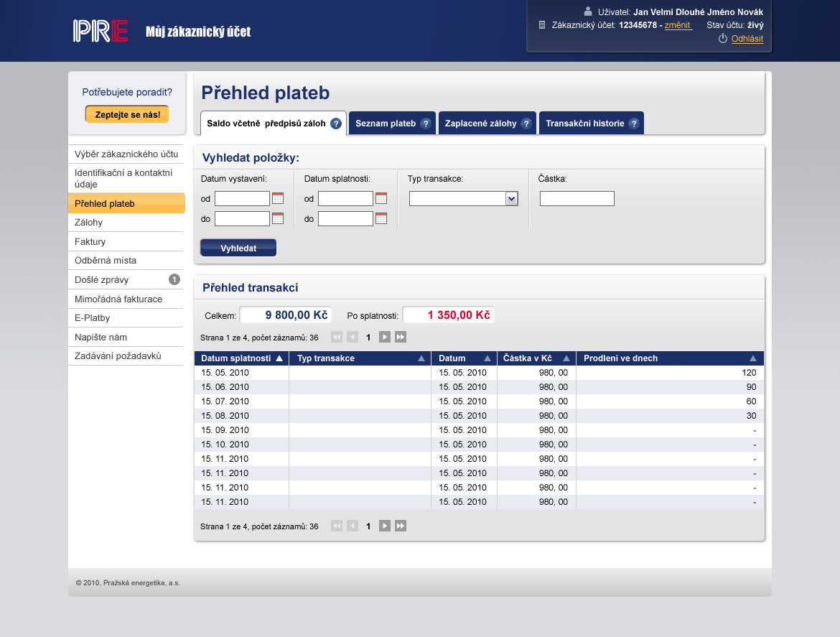Sort by Částka v Kč column arrow
The height and width of the screenshot is (637, 840).
(566, 358)
